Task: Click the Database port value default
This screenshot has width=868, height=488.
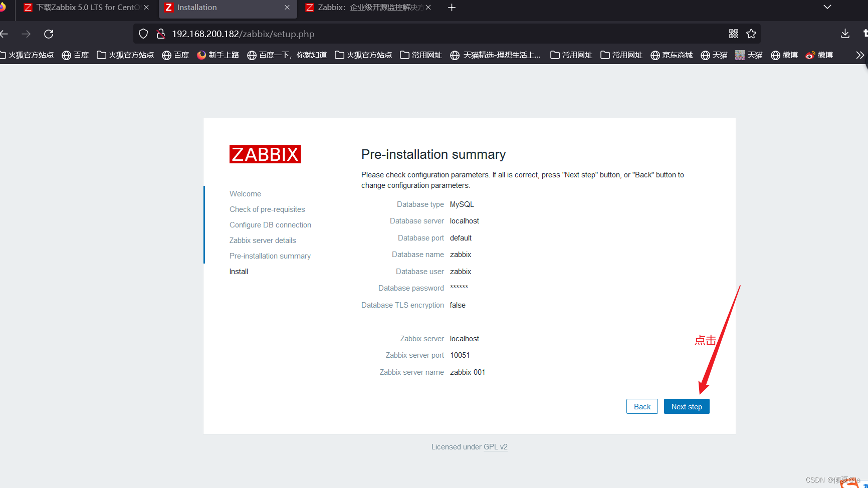Action: coord(461,238)
